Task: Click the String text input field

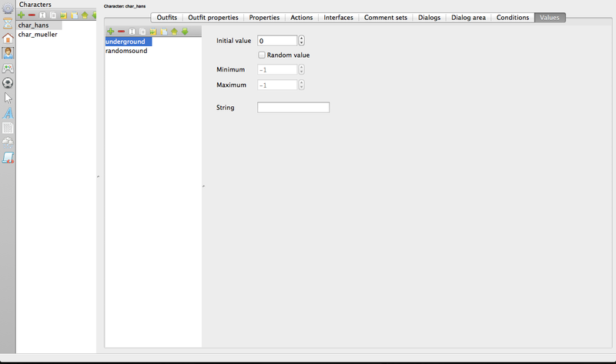Action: tap(293, 108)
